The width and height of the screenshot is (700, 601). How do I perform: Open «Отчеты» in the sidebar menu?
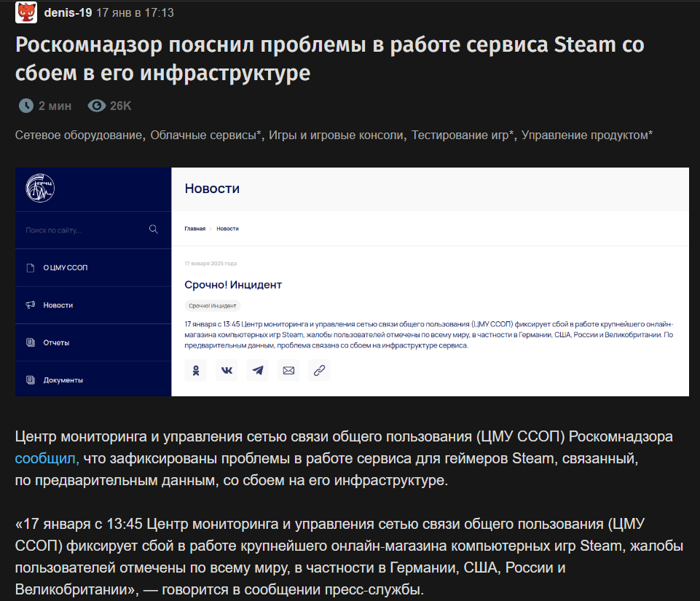[93, 342]
